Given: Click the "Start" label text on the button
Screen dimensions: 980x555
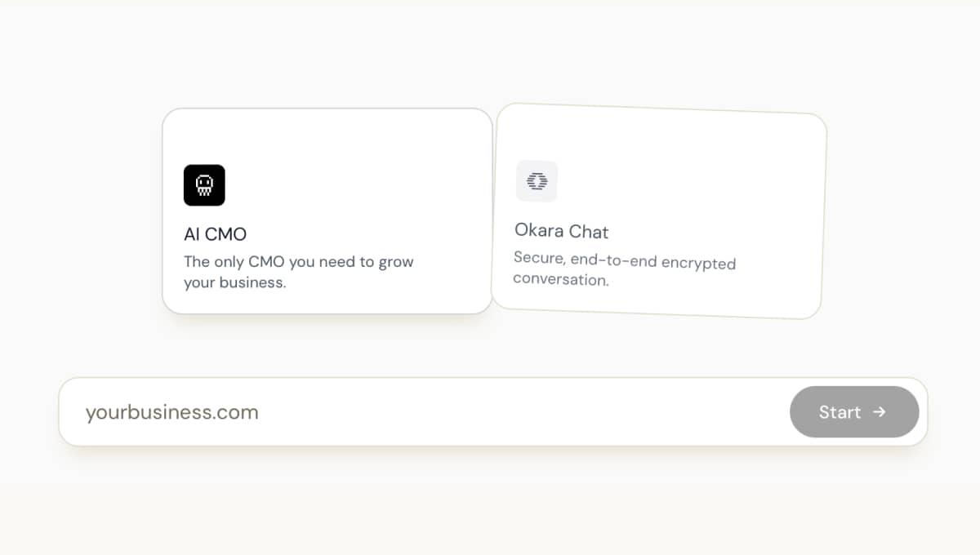Looking at the screenshot, I should coord(840,412).
